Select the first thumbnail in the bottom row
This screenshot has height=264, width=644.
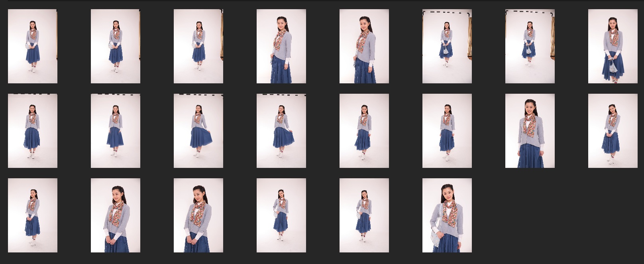[x=33, y=215]
